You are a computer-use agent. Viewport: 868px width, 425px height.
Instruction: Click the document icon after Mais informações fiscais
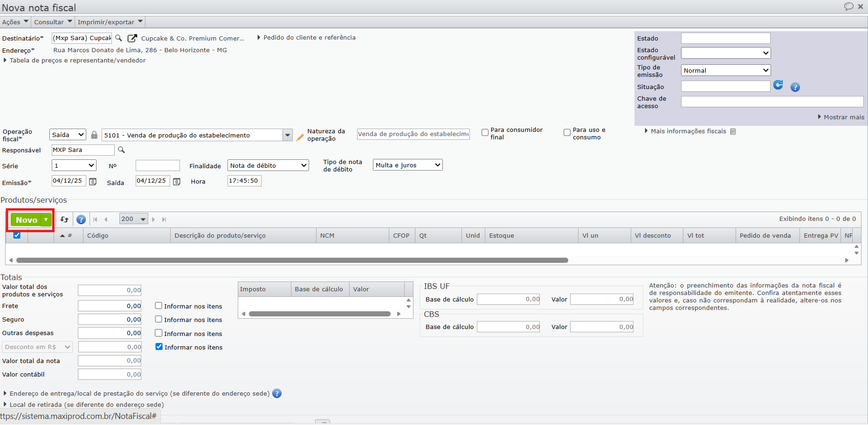click(733, 131)
